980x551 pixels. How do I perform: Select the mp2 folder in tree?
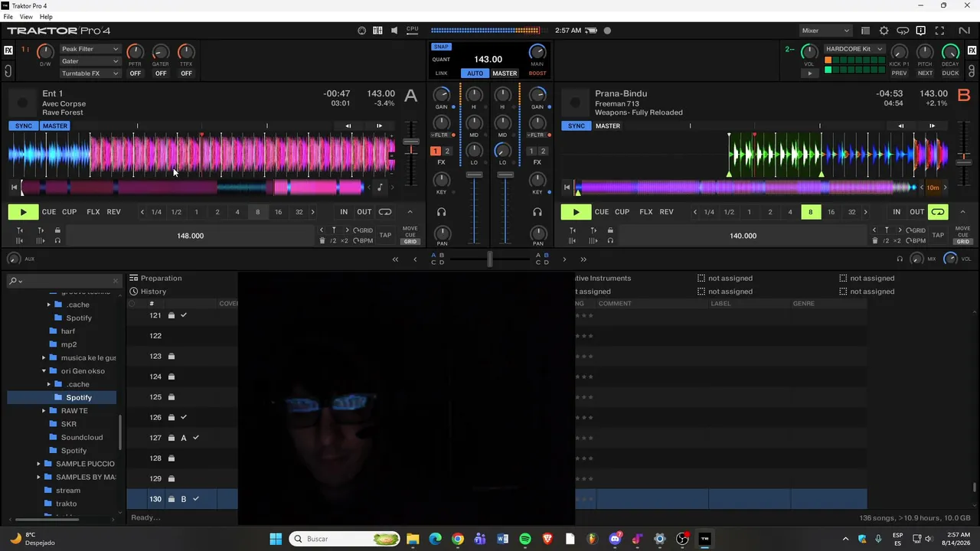coord(69,344)
